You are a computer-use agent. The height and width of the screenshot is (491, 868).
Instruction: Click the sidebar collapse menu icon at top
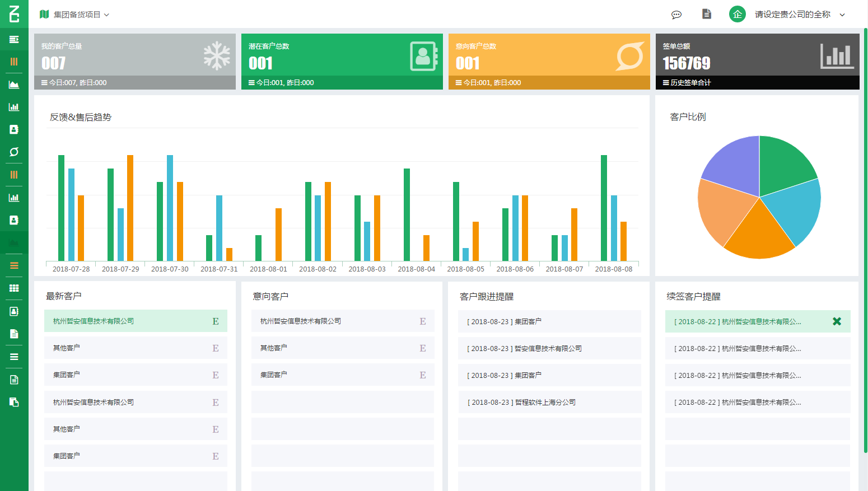14,39
